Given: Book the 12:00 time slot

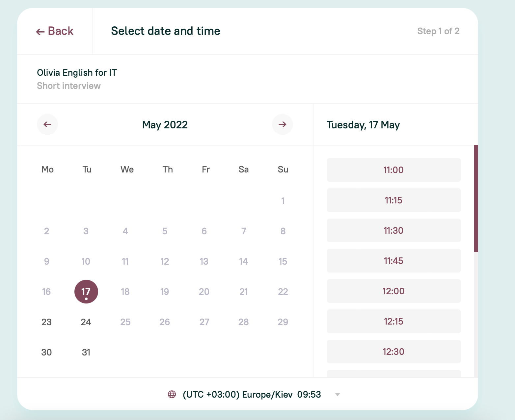Looking at the screenshot, I should click(x=393, y=291).
